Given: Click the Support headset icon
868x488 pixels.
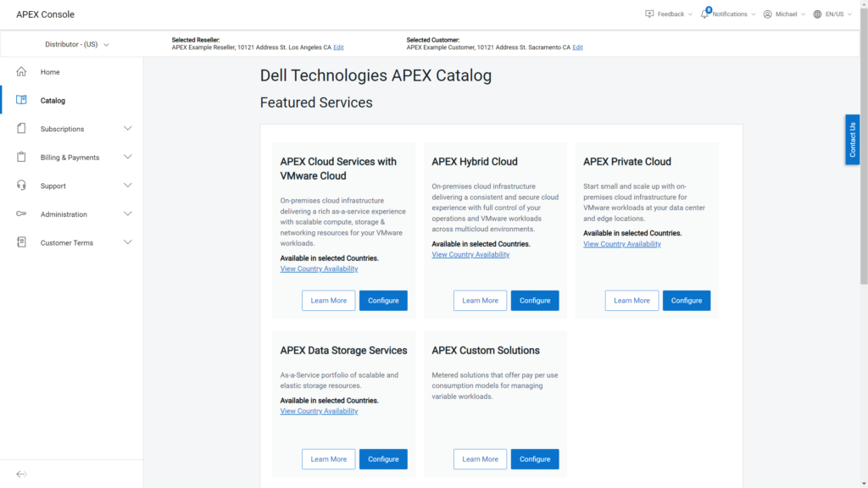Looking at the screenshot, I should (x=21, y=186).
